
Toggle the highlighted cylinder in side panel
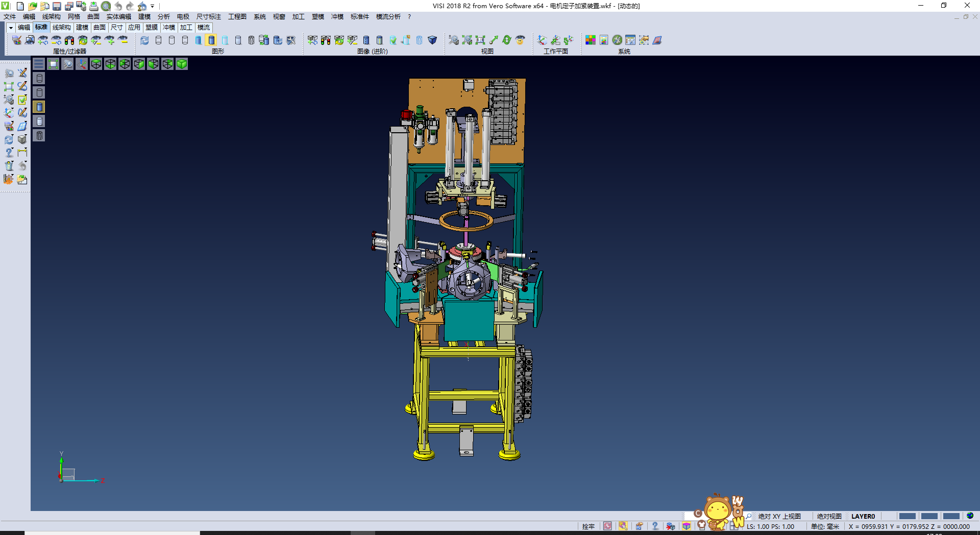pos(39,107)
